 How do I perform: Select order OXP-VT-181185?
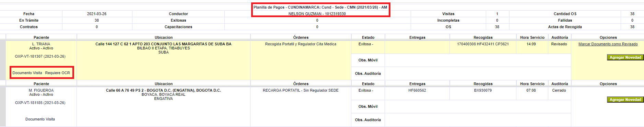tap(40, 103)
